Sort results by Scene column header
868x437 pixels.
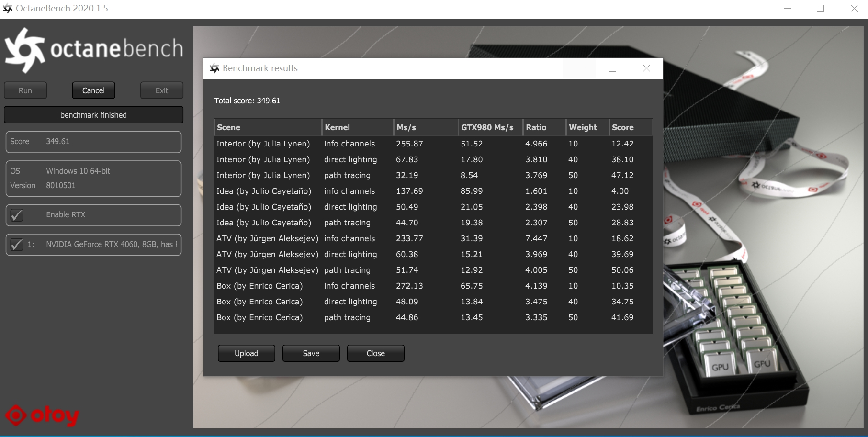268,127
